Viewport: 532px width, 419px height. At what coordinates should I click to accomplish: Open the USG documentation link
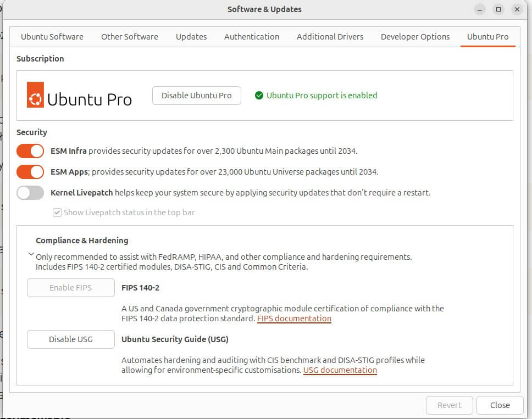coord(340,370)
